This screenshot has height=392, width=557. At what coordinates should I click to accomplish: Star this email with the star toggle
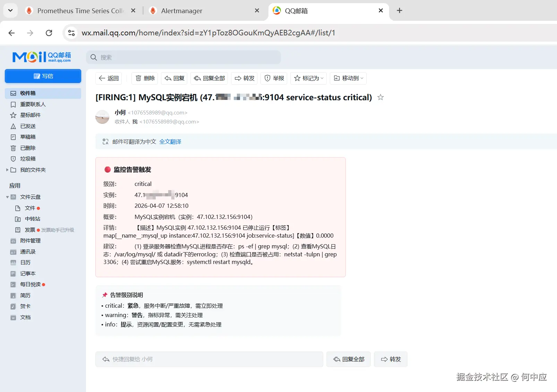(x=380, y=97)
